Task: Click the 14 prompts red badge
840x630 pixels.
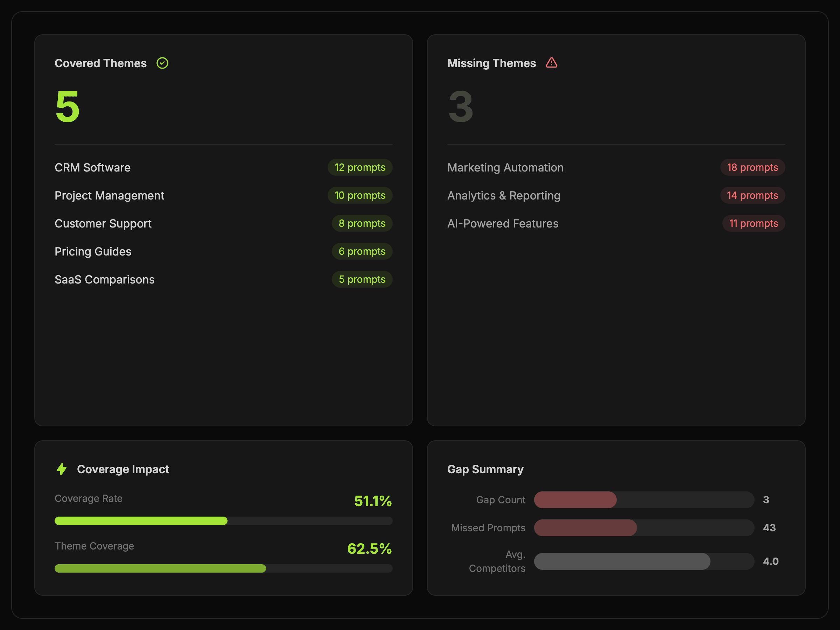Action: click(x=752, y=196)
